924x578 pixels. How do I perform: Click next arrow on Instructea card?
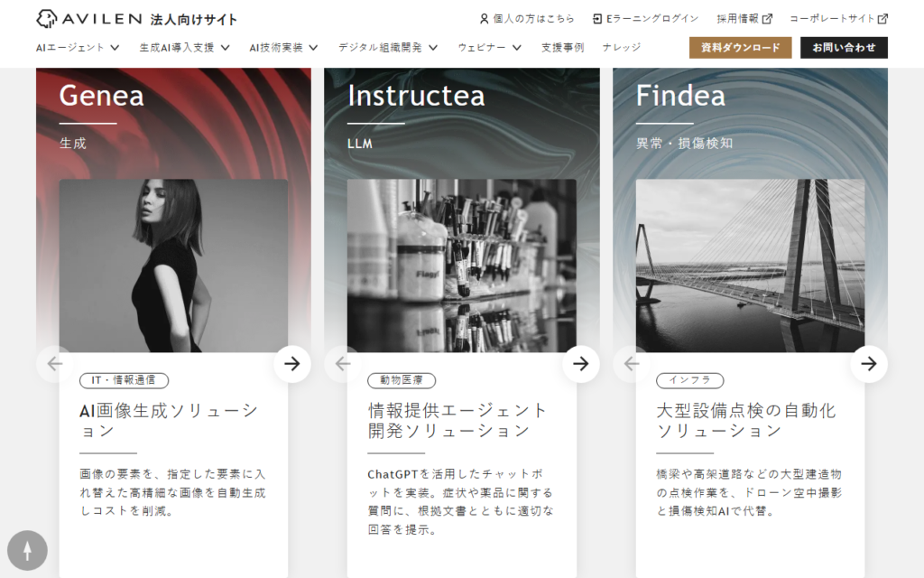click(581, 364)
